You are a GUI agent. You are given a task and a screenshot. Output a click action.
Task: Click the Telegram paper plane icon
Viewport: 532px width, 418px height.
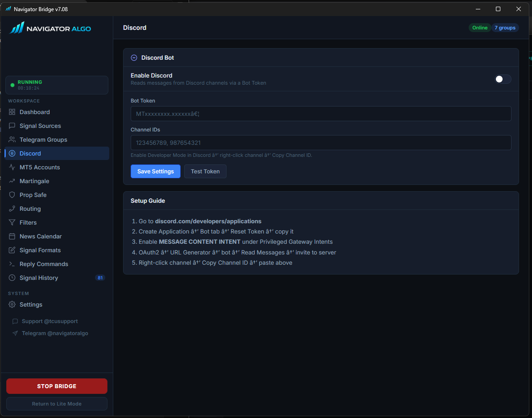click(x=15, y=333)
